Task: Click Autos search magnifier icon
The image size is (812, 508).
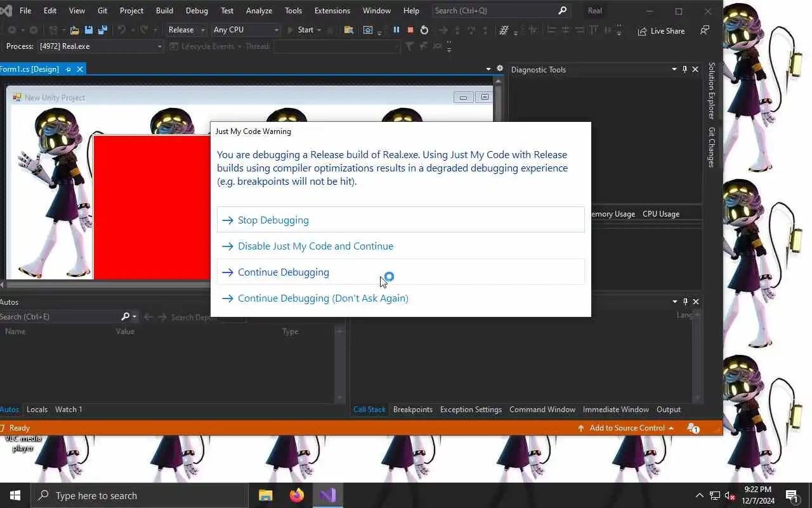Action: 126,316
